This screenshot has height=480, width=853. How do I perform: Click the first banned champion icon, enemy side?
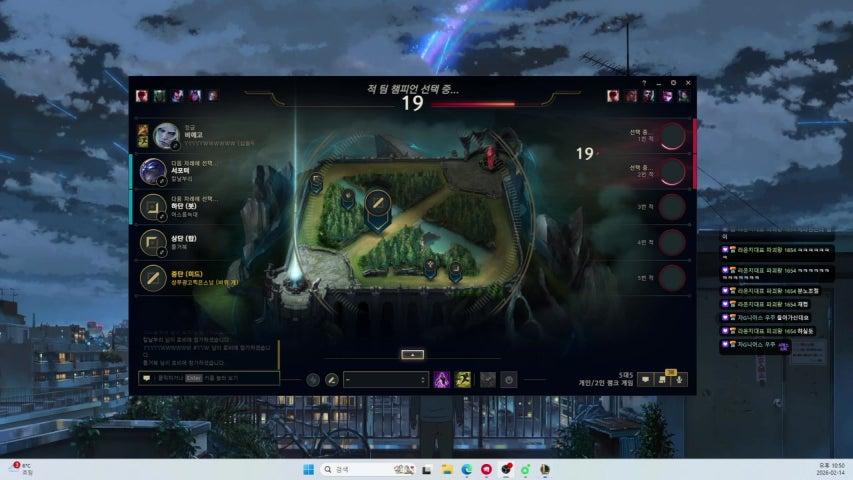pos(613,96)
